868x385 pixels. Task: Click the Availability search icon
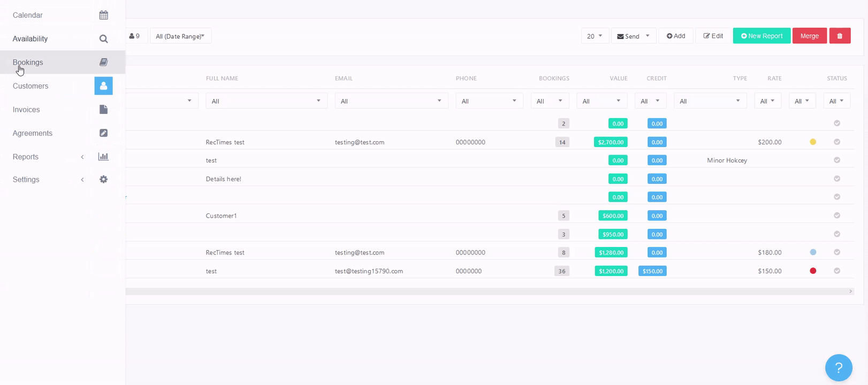tap(103, 38)
